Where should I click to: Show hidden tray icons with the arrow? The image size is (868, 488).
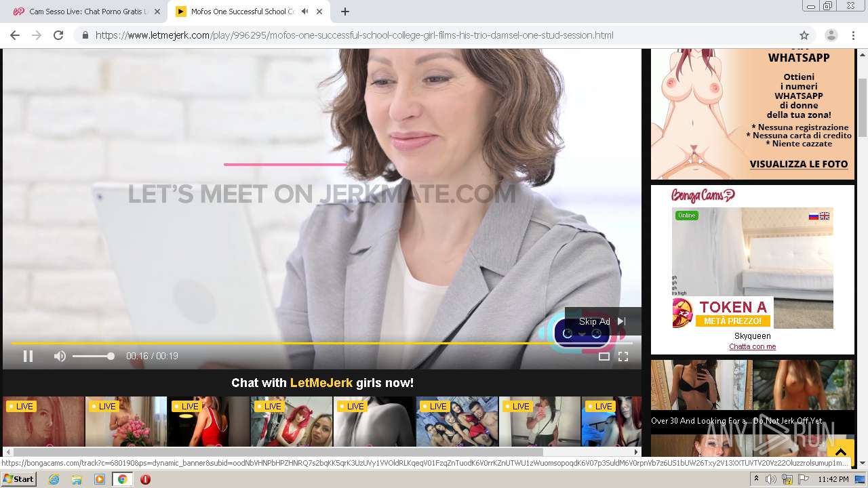point(757,479)
